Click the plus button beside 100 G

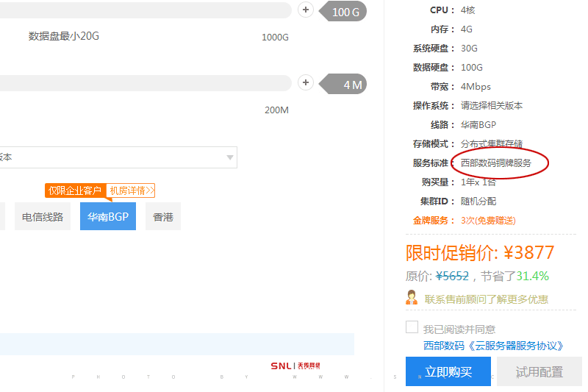(306, 10)
